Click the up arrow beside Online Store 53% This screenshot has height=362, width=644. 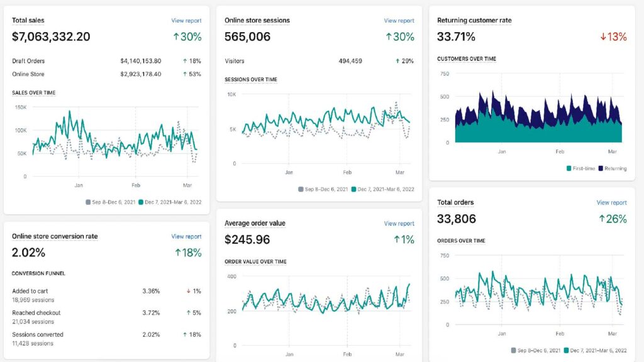click(185, 74)
